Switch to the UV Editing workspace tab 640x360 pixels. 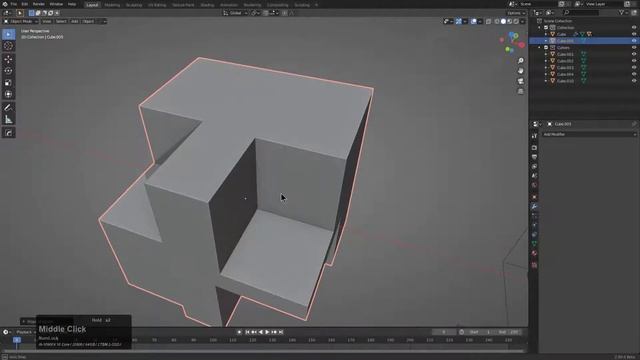pos(157,5)
